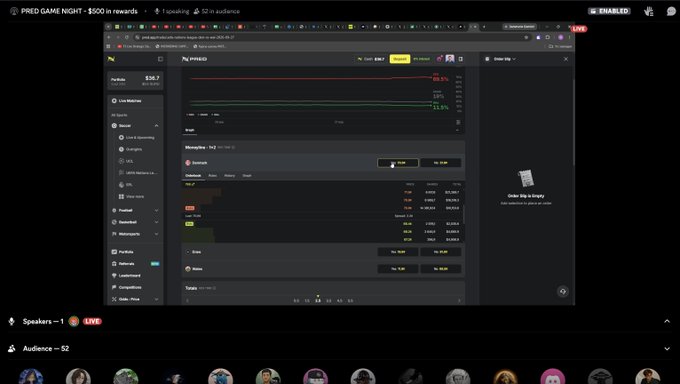Open the stage chat icon
This screenshot has width=680, height=384.
tap(671, 11)
